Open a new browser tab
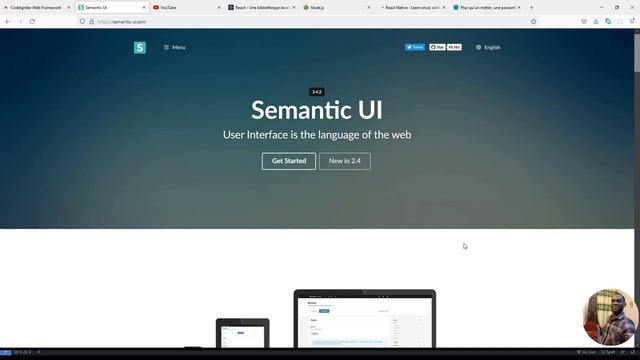 click(x=531, y=7)
